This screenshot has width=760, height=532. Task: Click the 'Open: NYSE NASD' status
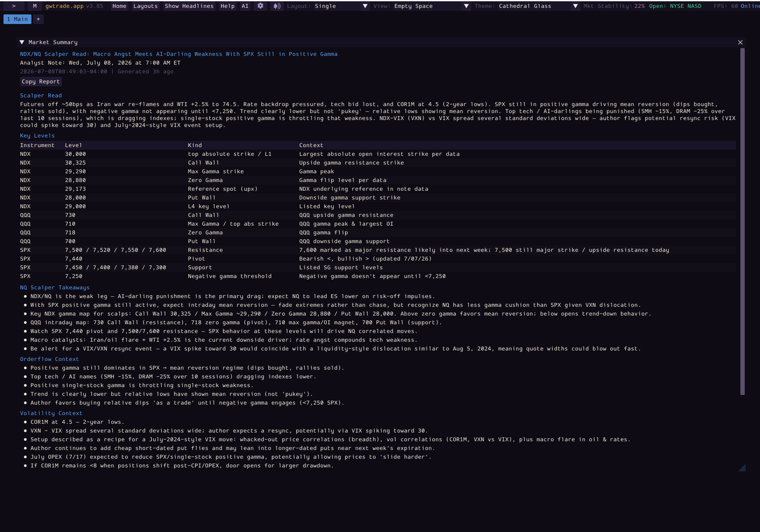(x=675, y=6)
